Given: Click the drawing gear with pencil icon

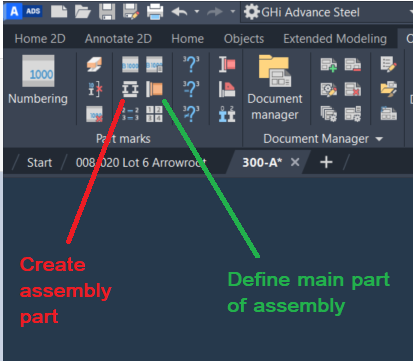Looking at the screenshot, I should (x=329, y=89).
